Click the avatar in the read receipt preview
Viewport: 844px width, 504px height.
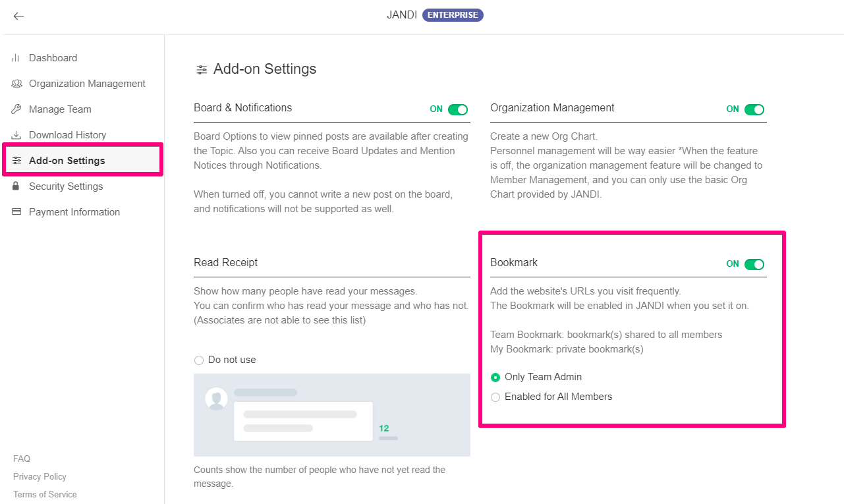click(216, 399)
